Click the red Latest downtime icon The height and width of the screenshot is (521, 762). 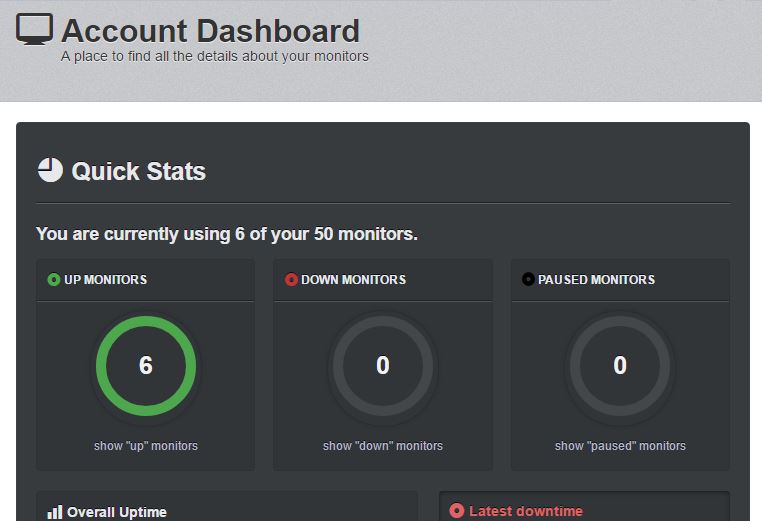pyautogui.click(x=457, y=511)
